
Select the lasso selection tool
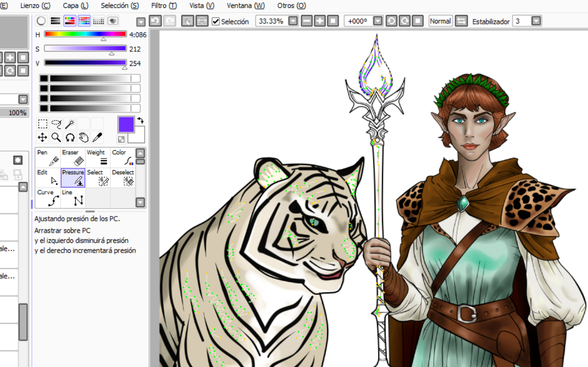point(56,124)
